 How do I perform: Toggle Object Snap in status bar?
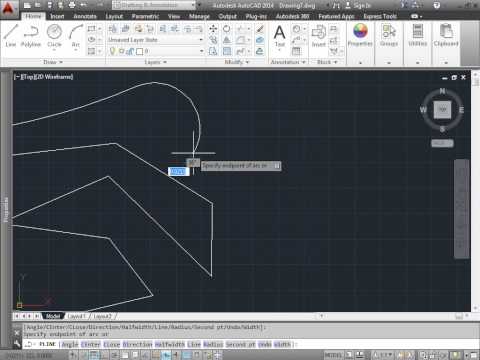pyautogui.click(x=125, y=355)
